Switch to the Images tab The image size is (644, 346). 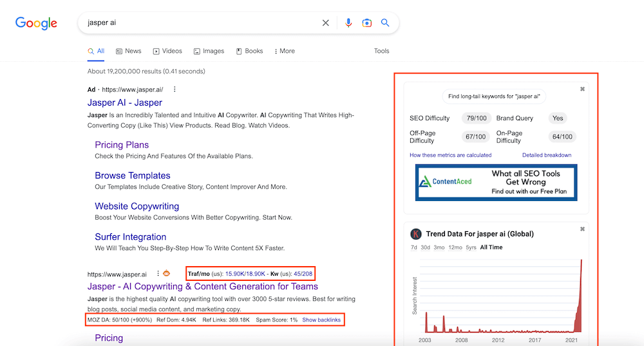209,51
